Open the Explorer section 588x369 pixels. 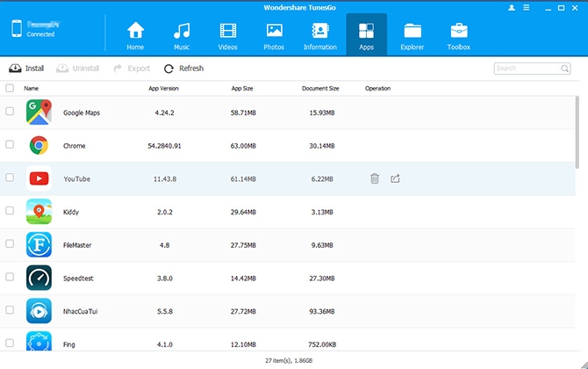(412, 36)
